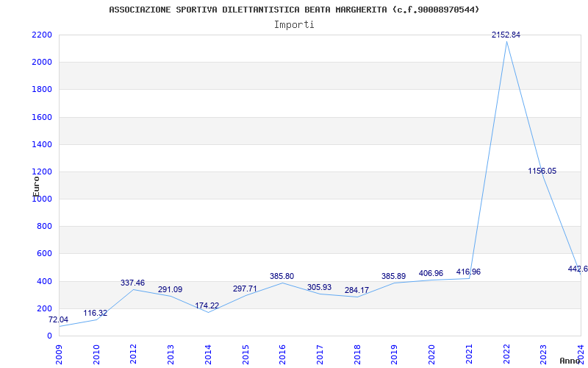Viewport: 588px width, 368px height.
Task: Select the 2019 x-axis label
Action: click(x=395, y=355)
